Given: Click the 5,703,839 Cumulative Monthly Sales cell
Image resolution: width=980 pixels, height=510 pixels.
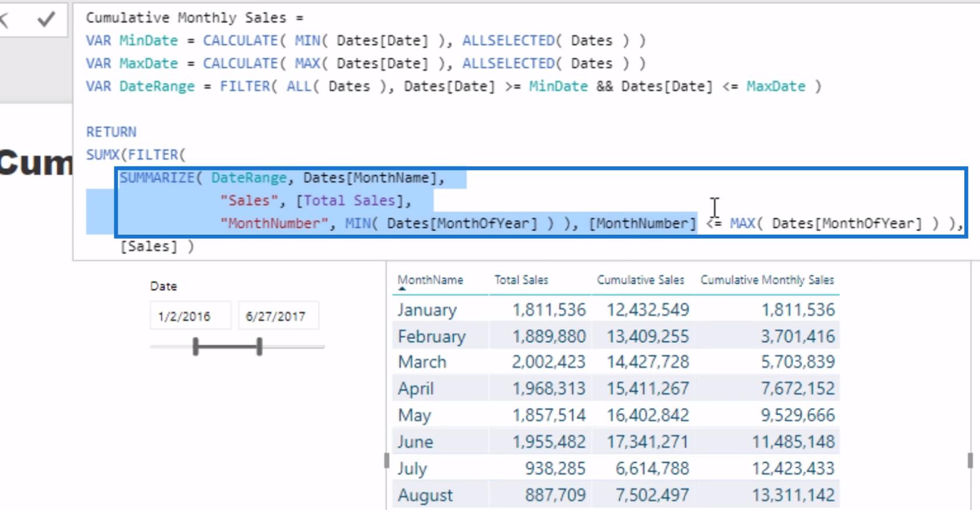Looking at the screenshot, I should click(x=798, y=362).
